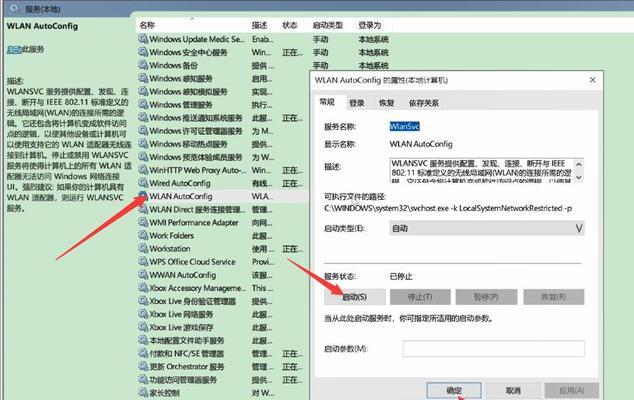Confirm with the 确定 button
The height and width of the screenshot is (400, 634).
tap(454, 390)
